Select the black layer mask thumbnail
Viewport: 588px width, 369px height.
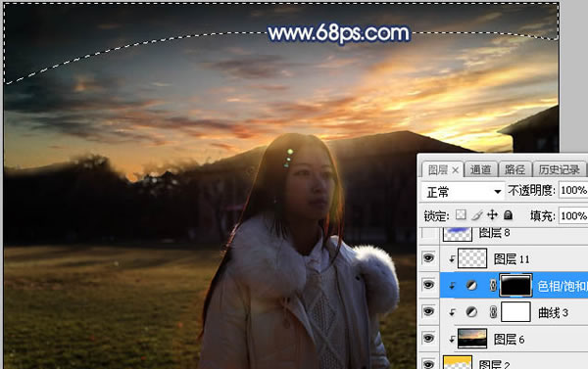(x=516, y=286)
